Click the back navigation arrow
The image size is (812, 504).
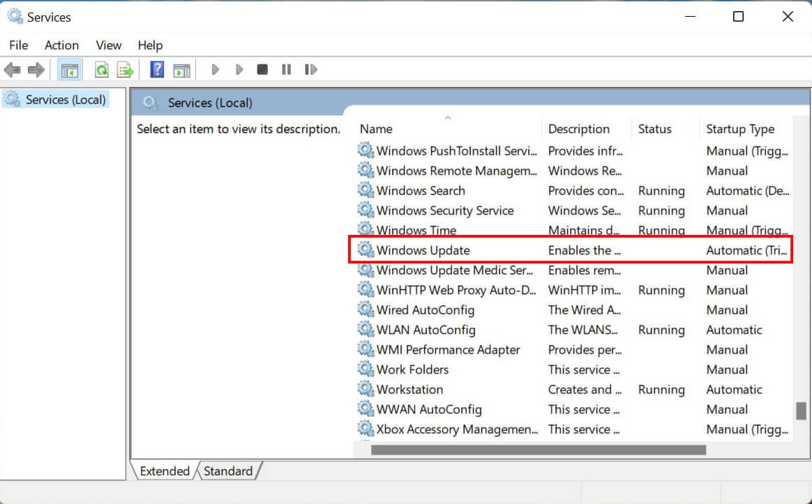click(x=12, y=69)
